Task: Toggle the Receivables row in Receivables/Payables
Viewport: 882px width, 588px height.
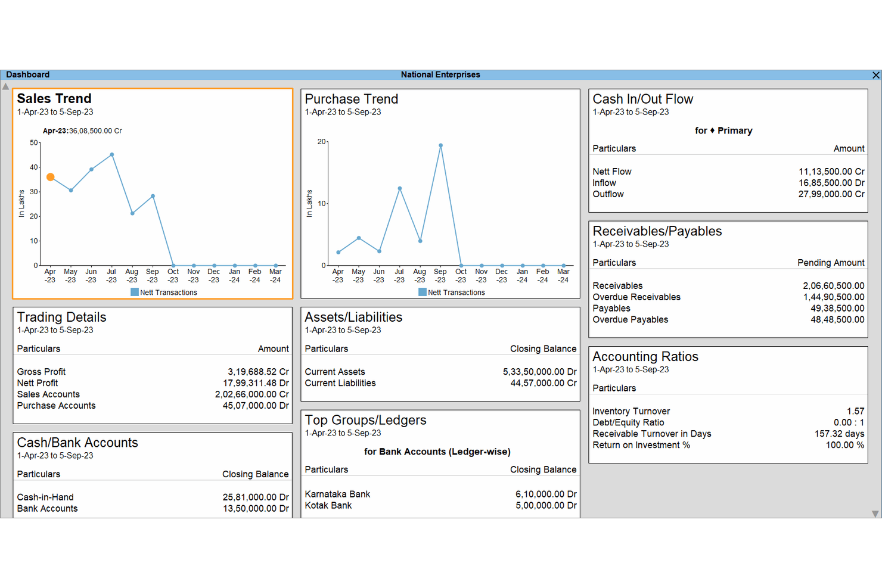Action: pos(617,285)
